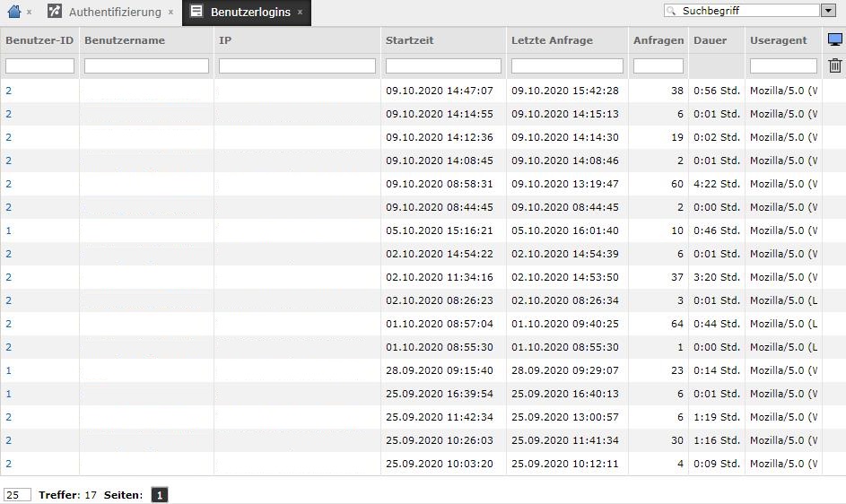Close the Authentifizierung tab

point(170,12)
